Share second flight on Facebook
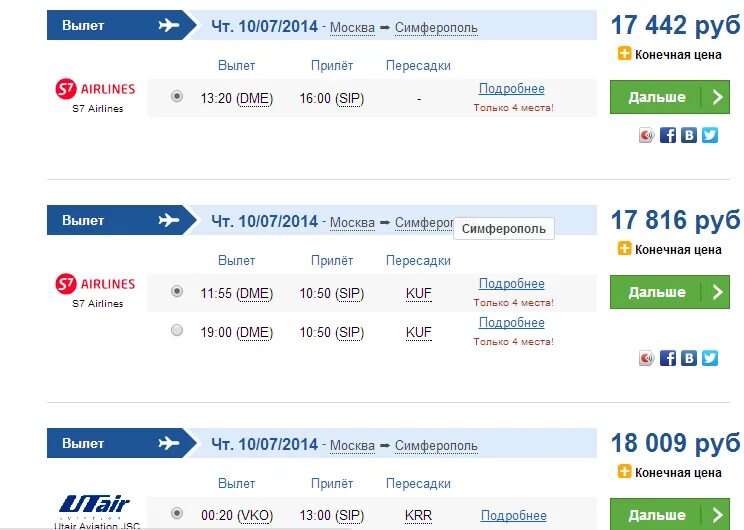This screenshot has height=530, width=744. point(668,358)
